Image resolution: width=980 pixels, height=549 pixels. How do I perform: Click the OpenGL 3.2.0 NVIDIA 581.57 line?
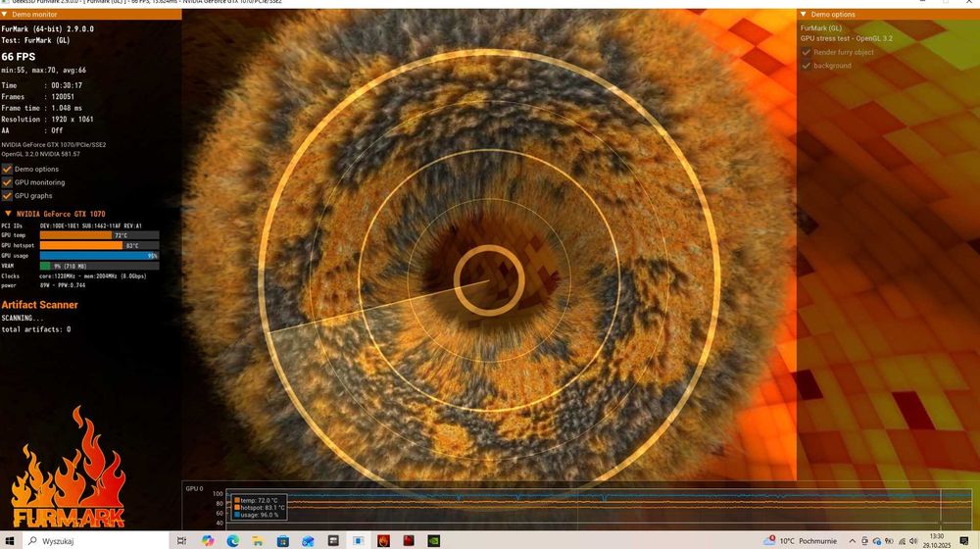[40, 154]
